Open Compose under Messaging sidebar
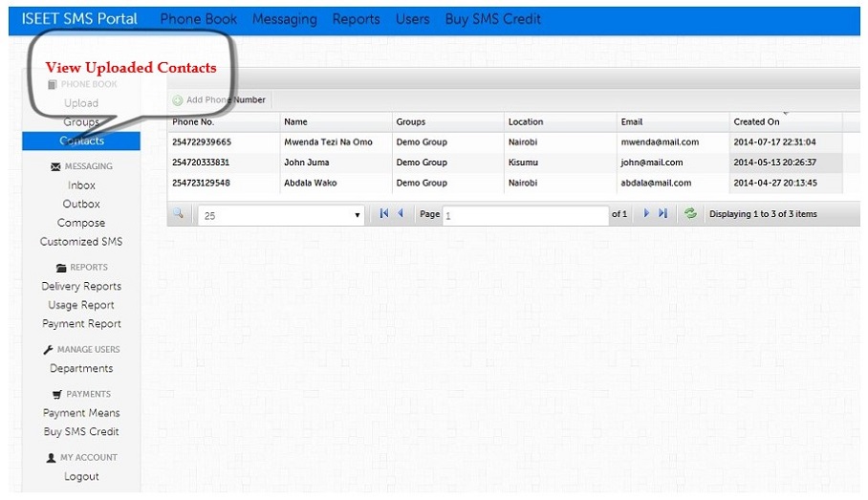This screenshot has width=868, height=500. click(81, 223)
